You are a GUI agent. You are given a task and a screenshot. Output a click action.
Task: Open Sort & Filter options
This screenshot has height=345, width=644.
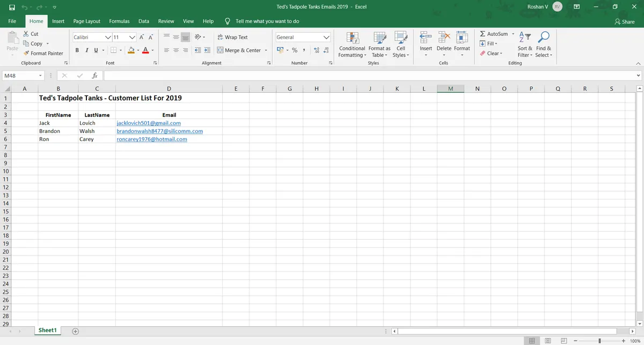(x=525, y=44)
